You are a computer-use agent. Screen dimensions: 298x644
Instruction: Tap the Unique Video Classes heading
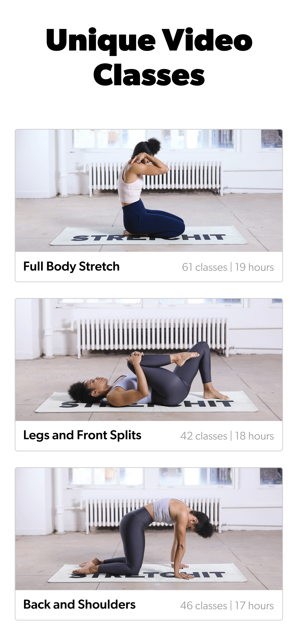point(149,57)
